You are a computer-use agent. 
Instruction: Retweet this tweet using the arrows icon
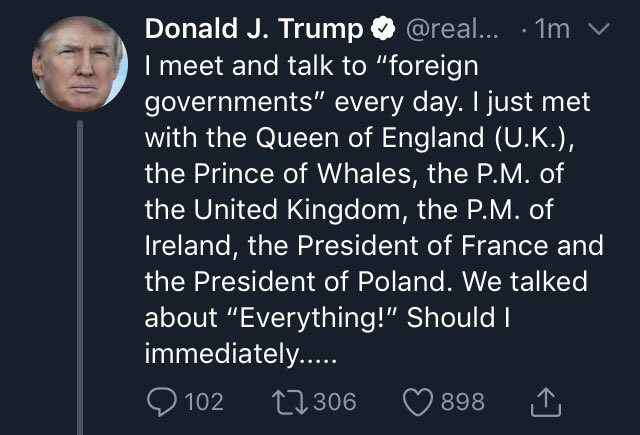pos(290,401)
